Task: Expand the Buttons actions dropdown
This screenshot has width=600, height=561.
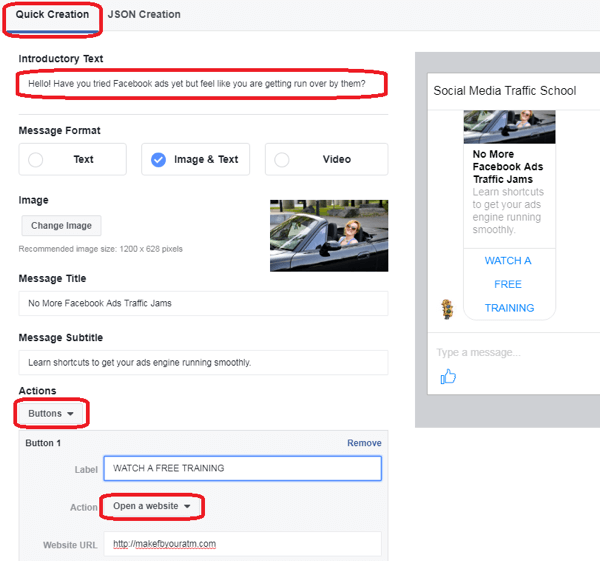Action: pos(51,413)
